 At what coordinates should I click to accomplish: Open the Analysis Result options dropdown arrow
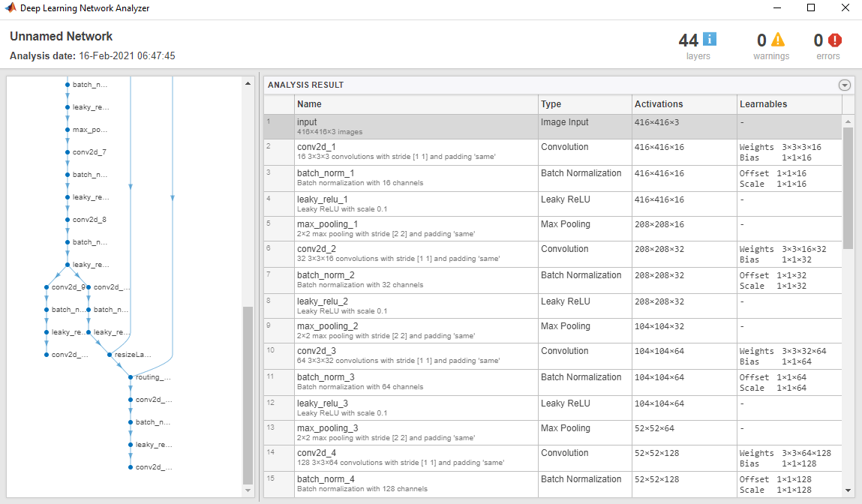coord(845,85)
